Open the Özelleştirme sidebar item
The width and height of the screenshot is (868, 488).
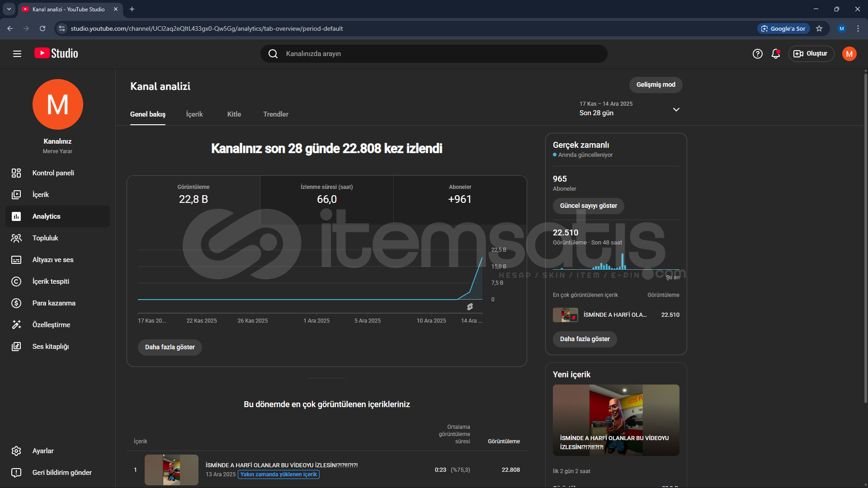51,325
